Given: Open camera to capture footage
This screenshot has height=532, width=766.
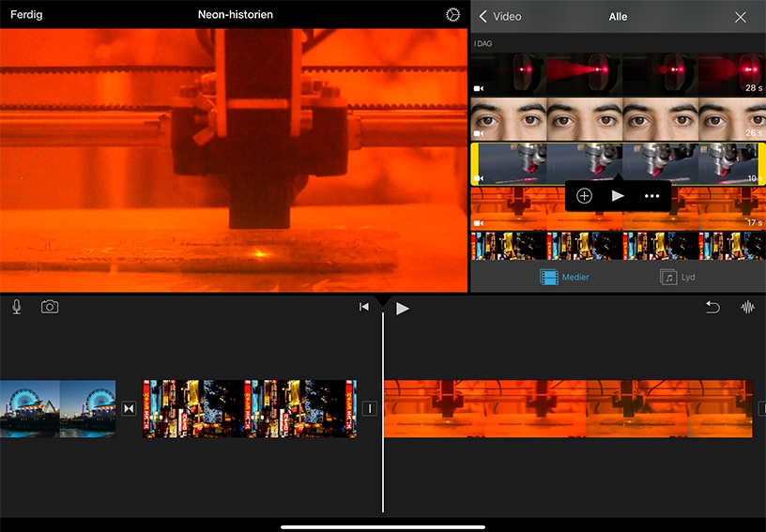Looking at the screenshot, I should 50,307.
